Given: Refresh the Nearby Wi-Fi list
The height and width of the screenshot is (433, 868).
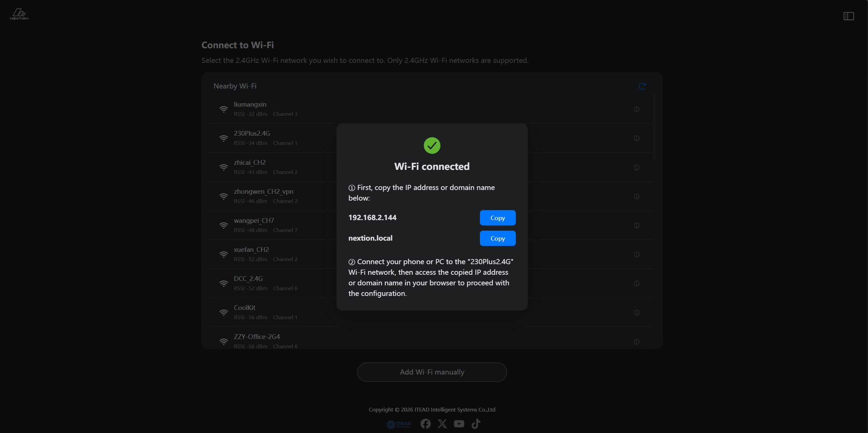Looking at the screenshot, I should (642, 86).
